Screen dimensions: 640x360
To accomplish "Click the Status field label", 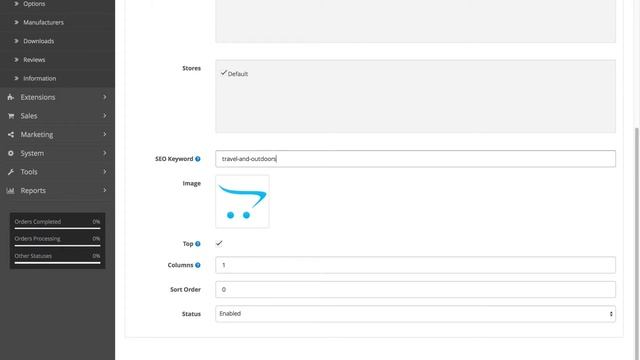I will 191,314.
